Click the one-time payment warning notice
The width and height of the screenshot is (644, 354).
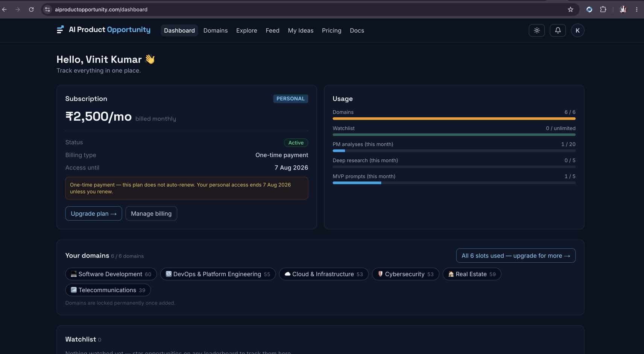pos(187,188)
